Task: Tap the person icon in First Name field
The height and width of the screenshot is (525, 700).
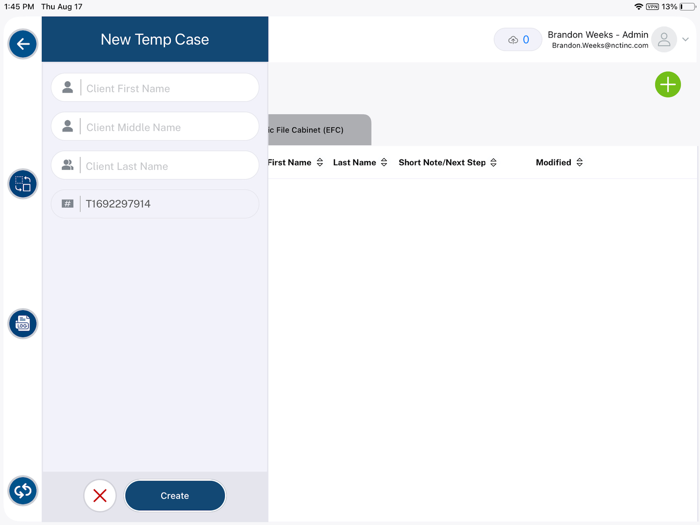Action: (x=67, y=87)
